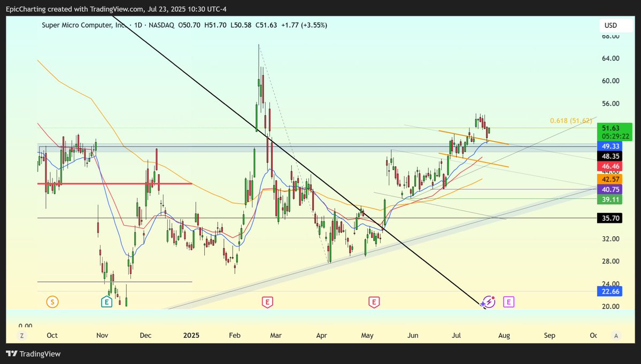Click the purple 40.75 price label

(611, 189)
